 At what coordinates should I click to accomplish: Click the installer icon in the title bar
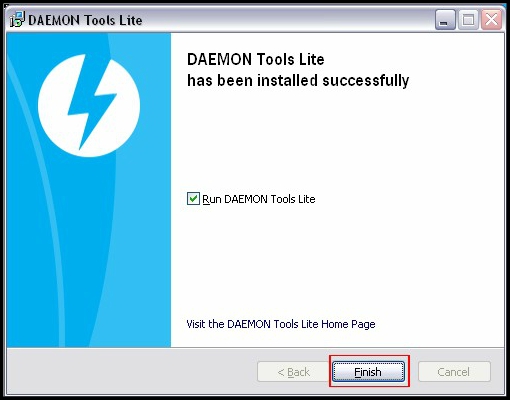[17, 20]
